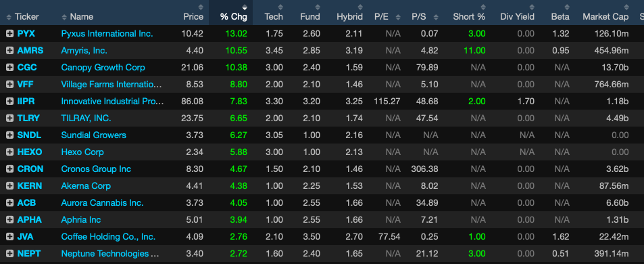Expand the AMRS row plus icon
This screenshot has height=264, width=644.
[x=9, y=51]
